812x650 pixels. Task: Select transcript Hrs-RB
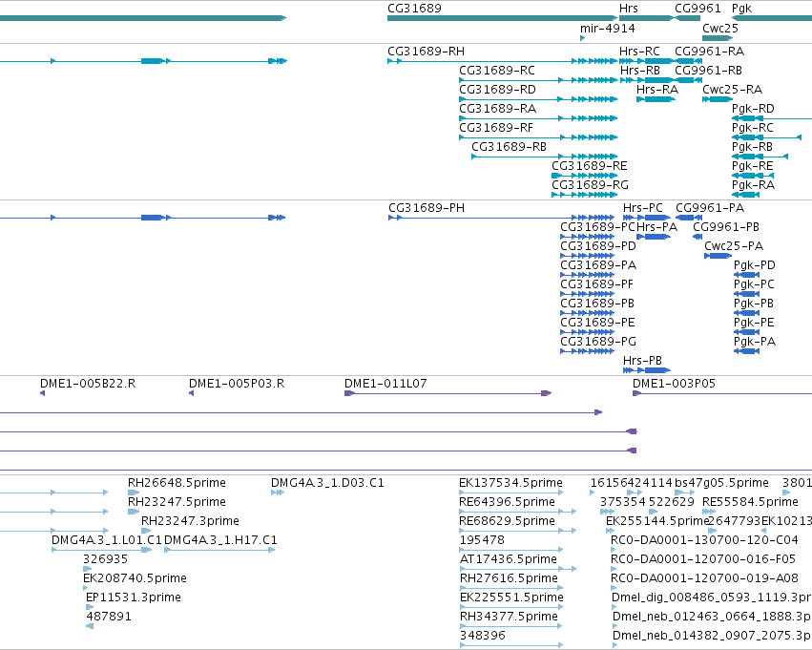[x=647, y=80]
